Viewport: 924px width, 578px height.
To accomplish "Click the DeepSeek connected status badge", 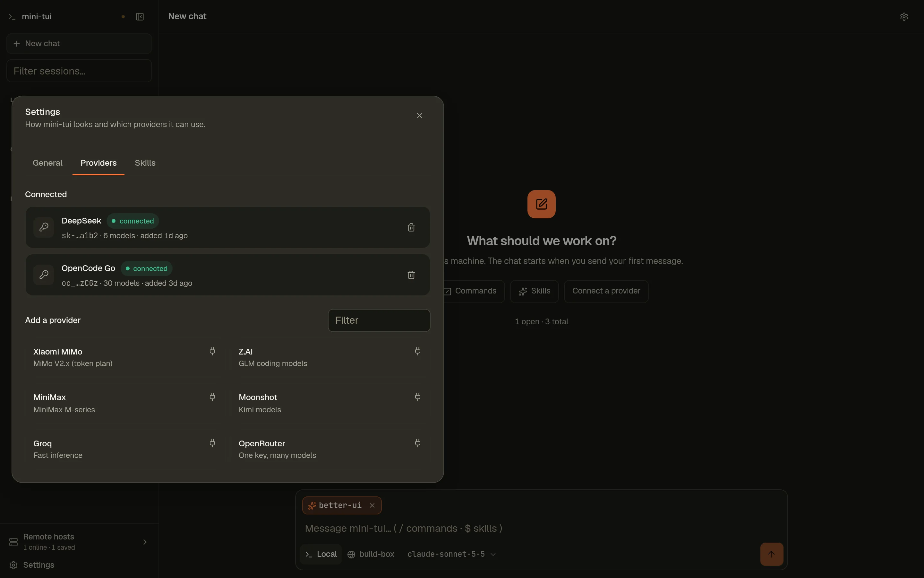I will (x=133, y=221).
